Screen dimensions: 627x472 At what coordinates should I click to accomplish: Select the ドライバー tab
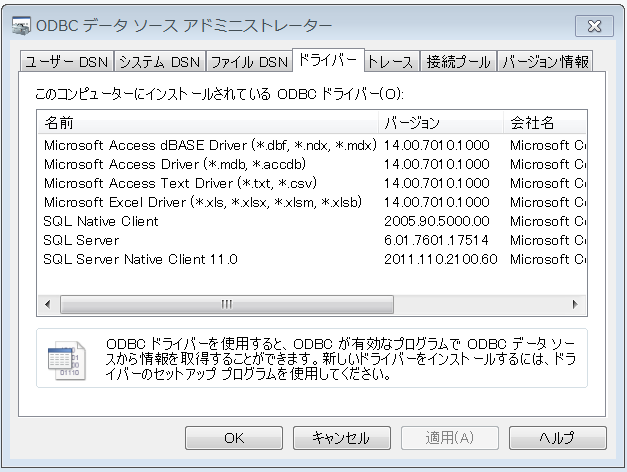328,60
